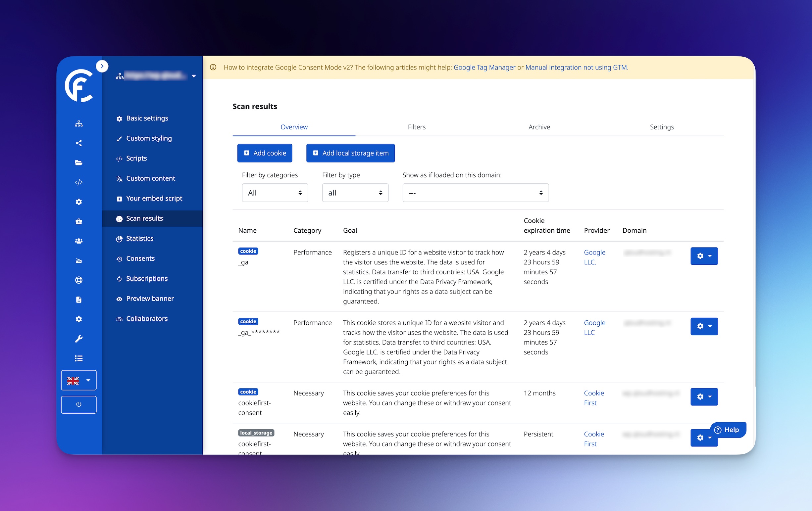Open the Filter by type dropdown
812x511 pixels.
click(355, 193)
